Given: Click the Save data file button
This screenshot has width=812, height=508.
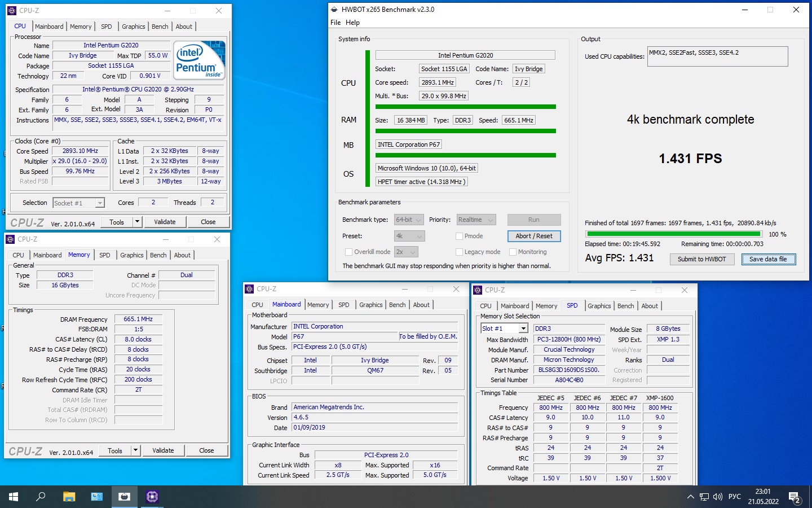Looking at the screenshot, I should pos(769,259).
